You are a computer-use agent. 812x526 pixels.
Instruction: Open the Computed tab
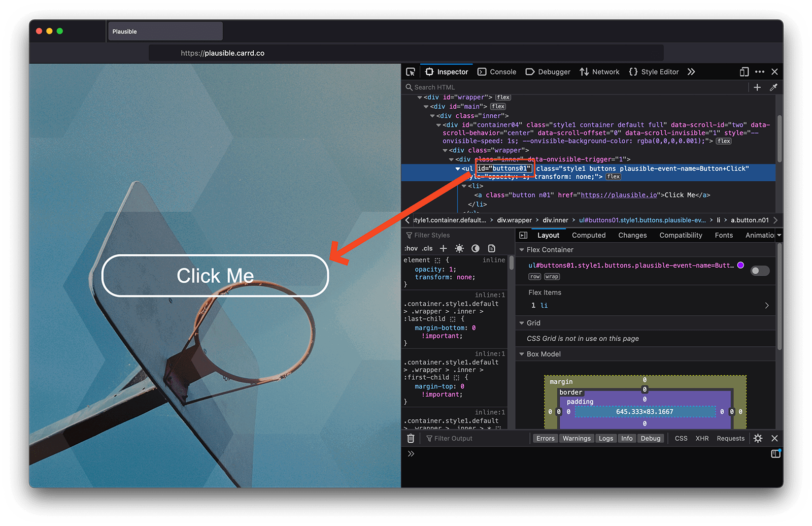pyautogui.click(x=589, y=235)
